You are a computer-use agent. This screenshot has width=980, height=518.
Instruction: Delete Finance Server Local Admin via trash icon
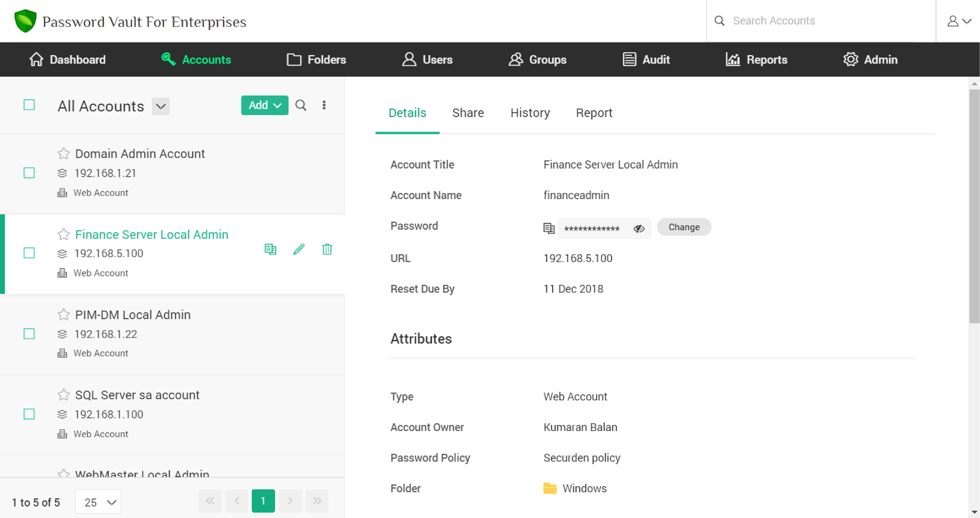tap(327, 250)
